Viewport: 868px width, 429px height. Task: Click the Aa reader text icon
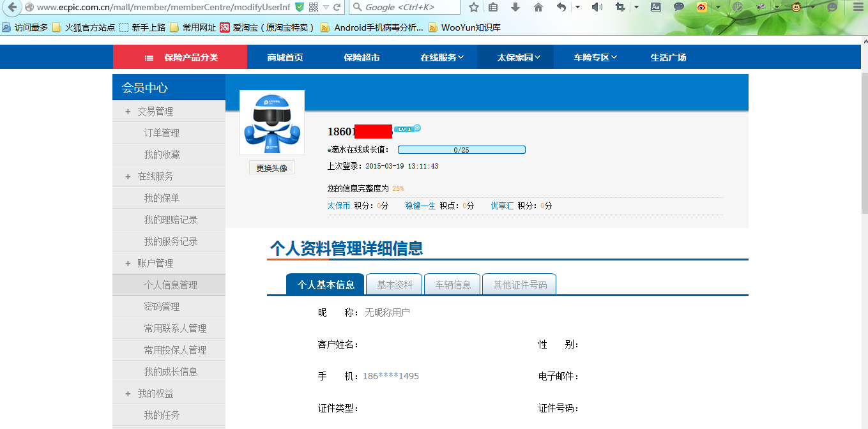point(656,7)
